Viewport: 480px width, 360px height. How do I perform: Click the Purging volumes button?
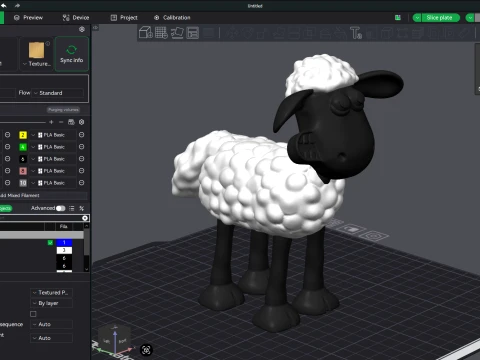[x=63, y=110]
